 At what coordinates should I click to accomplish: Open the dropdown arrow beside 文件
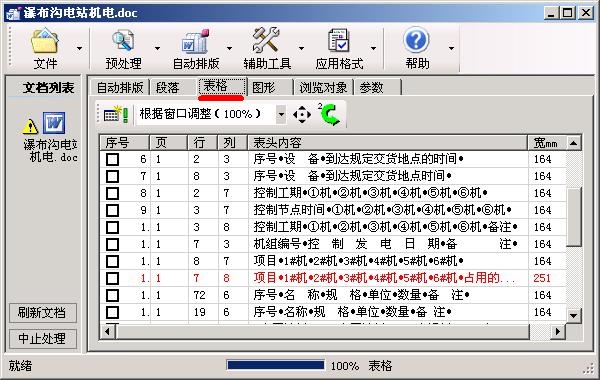point(80,48)
